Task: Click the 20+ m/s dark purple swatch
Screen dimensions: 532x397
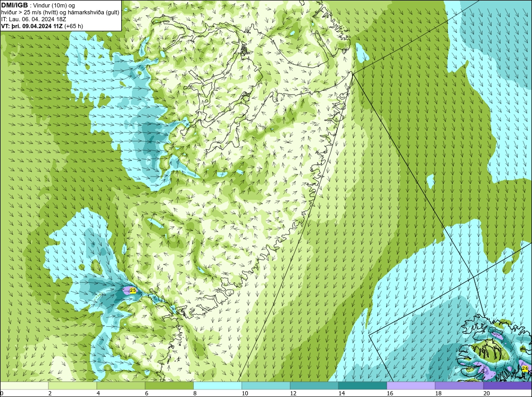Action: click(x=508, y=386)
